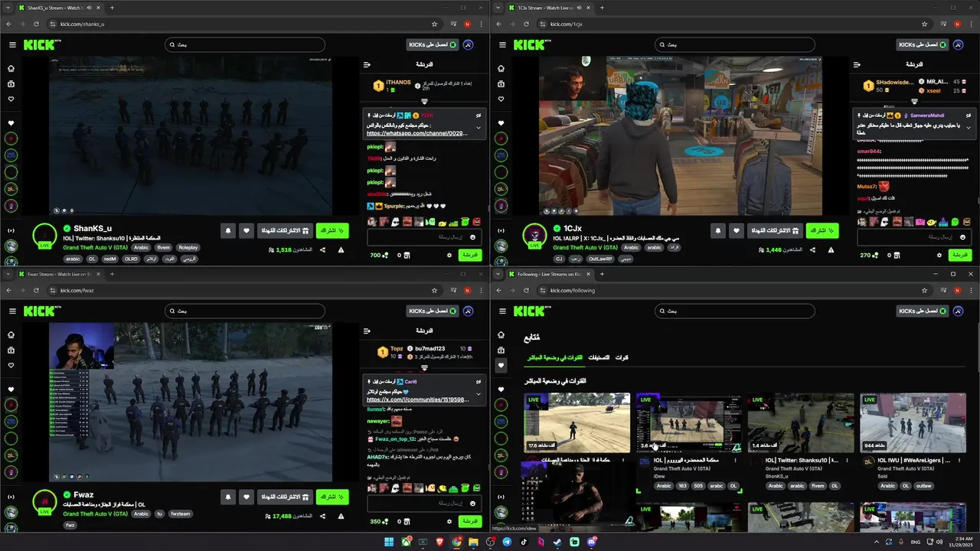This screenshot has height=551, width=980.
Task: Toggle follow heart for ShanKS_u channel
Action: 246,230
